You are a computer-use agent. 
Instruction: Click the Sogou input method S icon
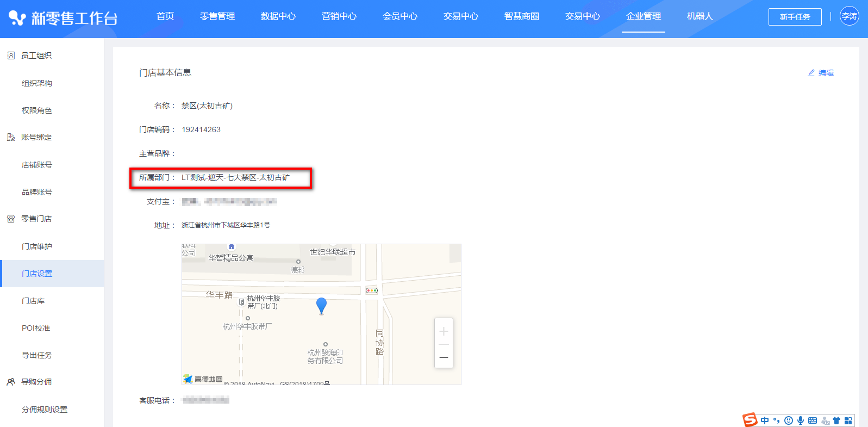[750, 420]
